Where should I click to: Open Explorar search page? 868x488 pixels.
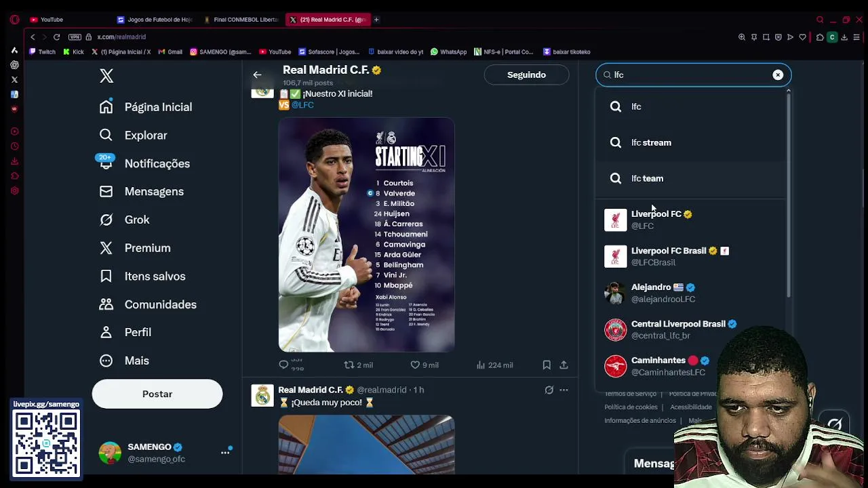pos(134,136)
